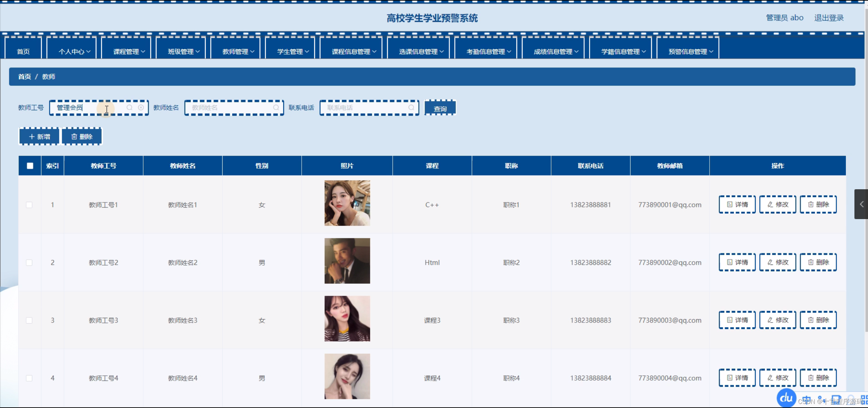
Task: Expand the 预警信息管理 dropdown menu
Action: (691, 52)
